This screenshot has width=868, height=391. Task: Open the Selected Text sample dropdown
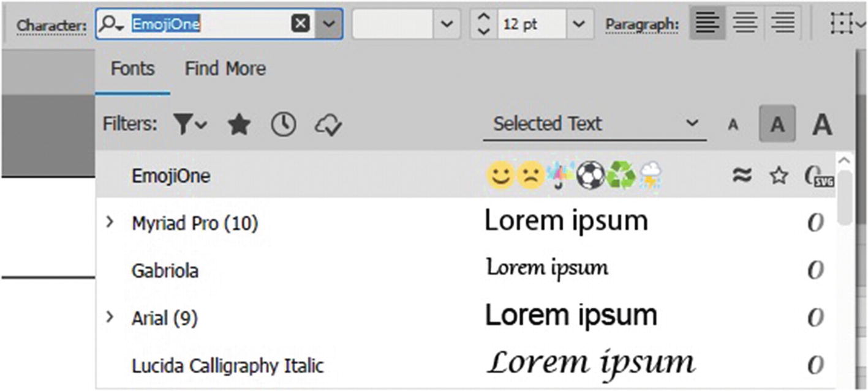[594, 124]
